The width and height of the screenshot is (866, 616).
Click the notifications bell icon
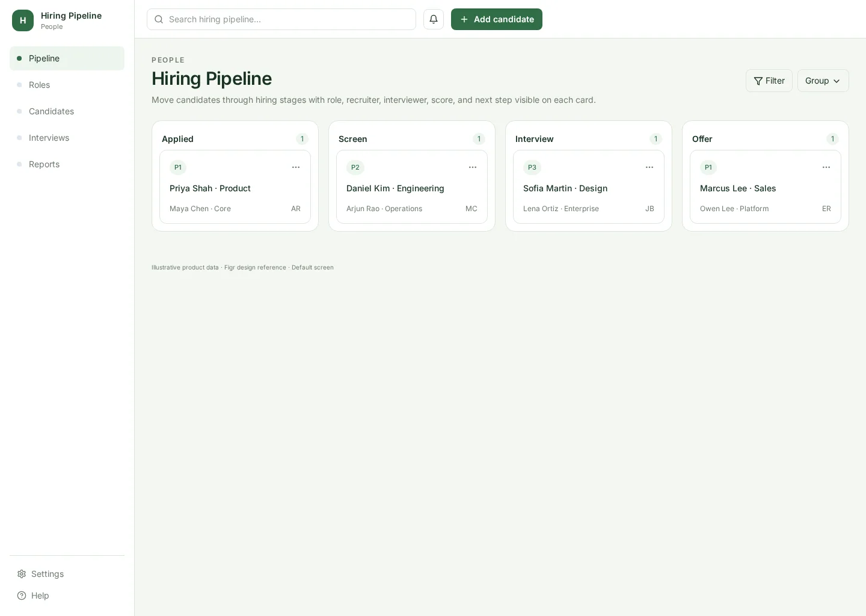click(434, 19)
